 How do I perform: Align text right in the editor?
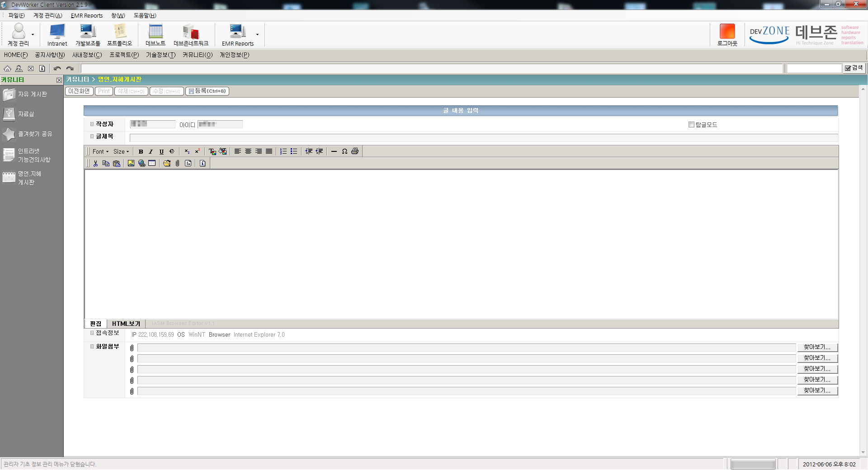[x=259, y=151]
